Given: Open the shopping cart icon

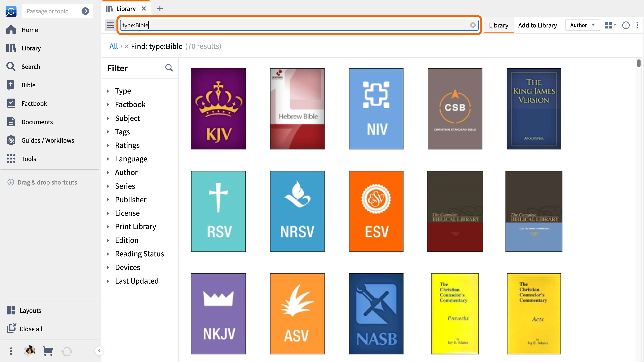Looking at the screenshot, I should 48,351.
